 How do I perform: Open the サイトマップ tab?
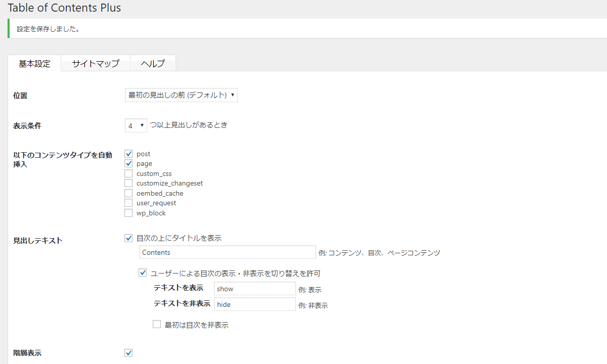click(x=96, y=64)
